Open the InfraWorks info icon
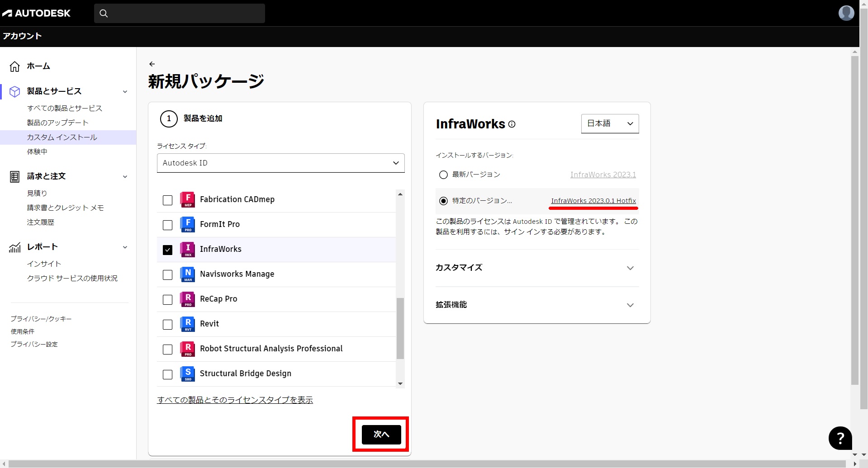868x468 pixels. 512,124
